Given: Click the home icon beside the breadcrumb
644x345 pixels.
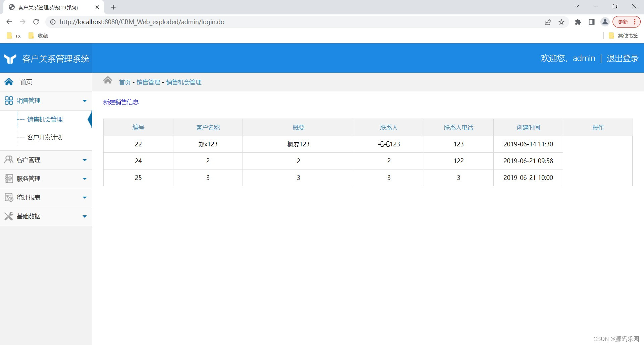Looking at the screenshot, I should (x=108, y=80).
